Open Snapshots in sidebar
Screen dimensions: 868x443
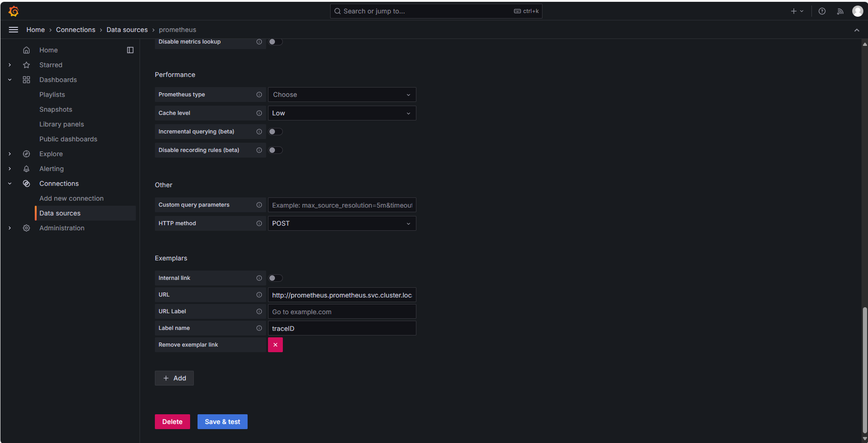(x=56, y=109)
